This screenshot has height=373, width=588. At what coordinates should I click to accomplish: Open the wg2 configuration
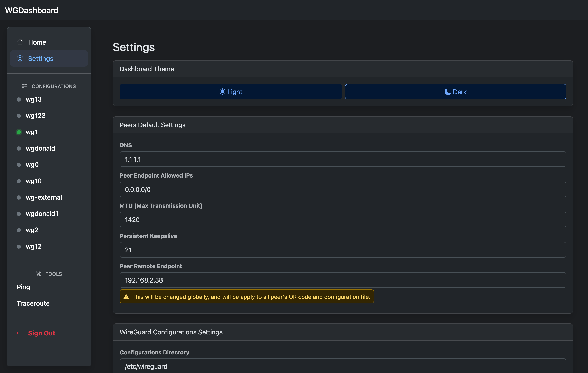49,230
